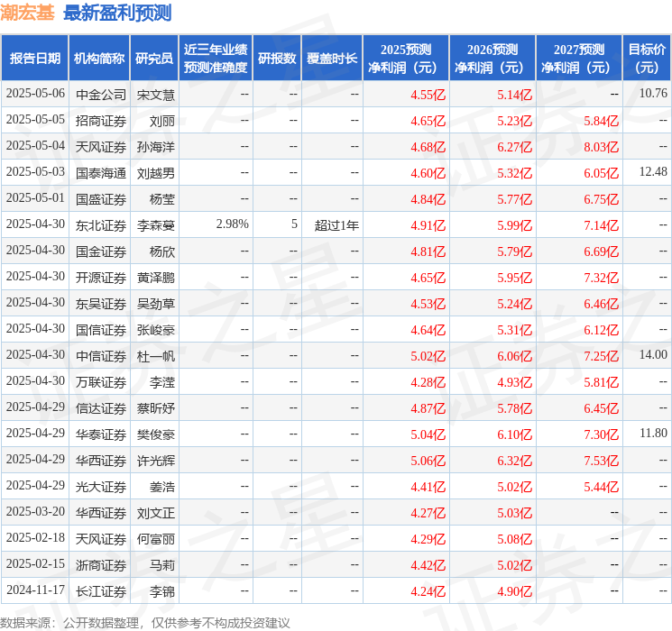Image resolution: width=672 pixels, height=631 pixels.
Task: Click 2025 forecast 4.28亿
Action: 428,382
